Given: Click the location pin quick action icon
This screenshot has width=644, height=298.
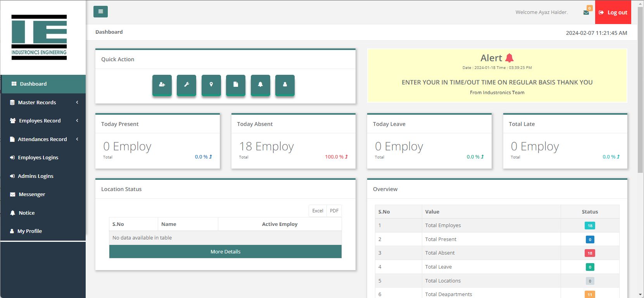Looking at the screenshot, I should [211, 85].
